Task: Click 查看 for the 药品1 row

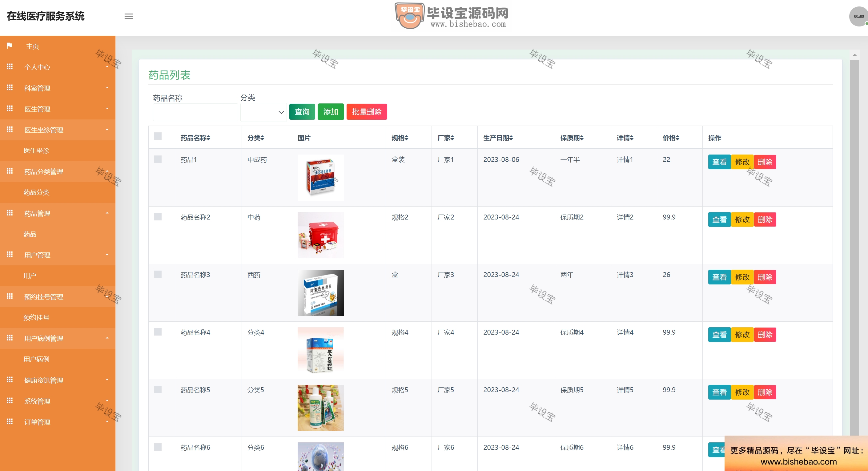Action: [719, 162]
